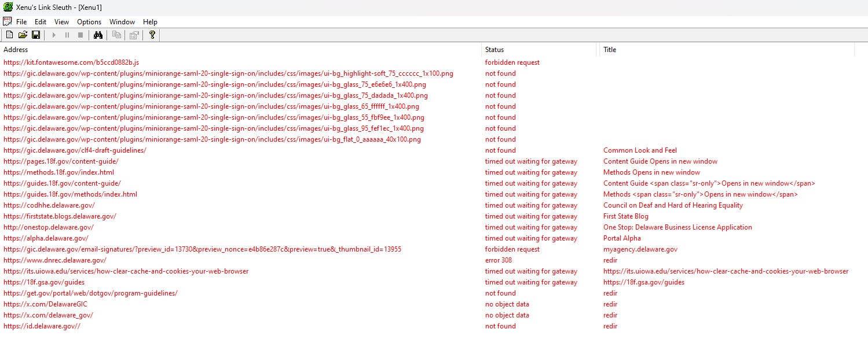The width and height of the screenshot is (868, 362).
Task: Click the DOC document icon beside File
Action: click(x=8, y=21)
